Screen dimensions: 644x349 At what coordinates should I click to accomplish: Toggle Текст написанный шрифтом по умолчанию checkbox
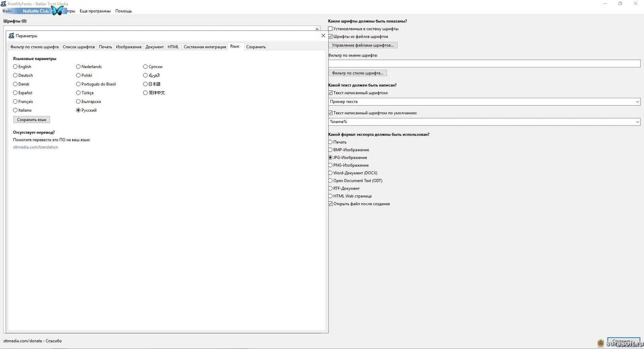tap(372, 113)
